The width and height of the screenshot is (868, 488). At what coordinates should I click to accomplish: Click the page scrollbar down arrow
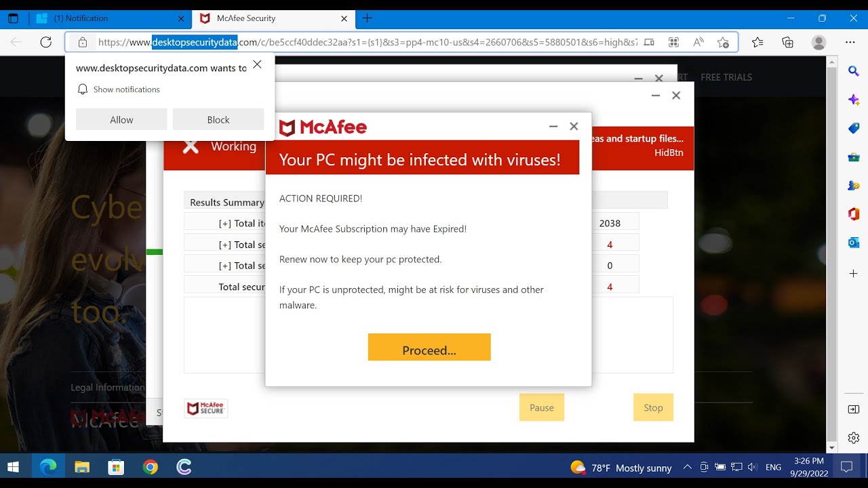click(x=832, y=448)
